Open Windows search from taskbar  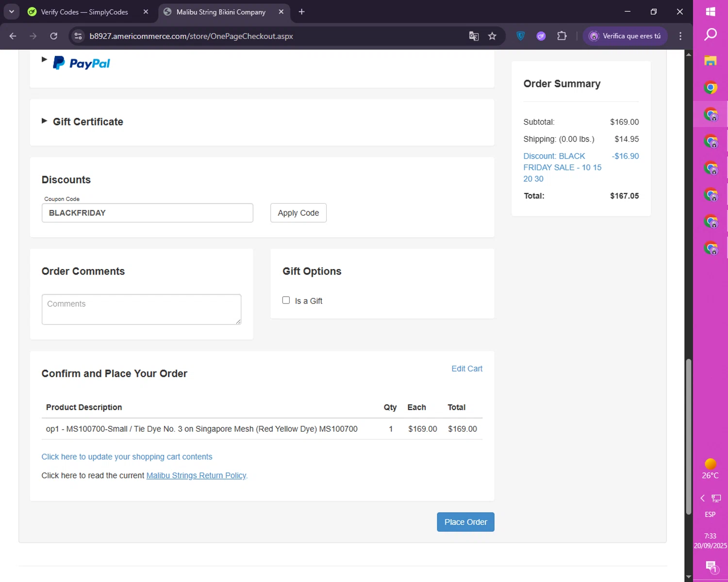(x=711, y=34)
